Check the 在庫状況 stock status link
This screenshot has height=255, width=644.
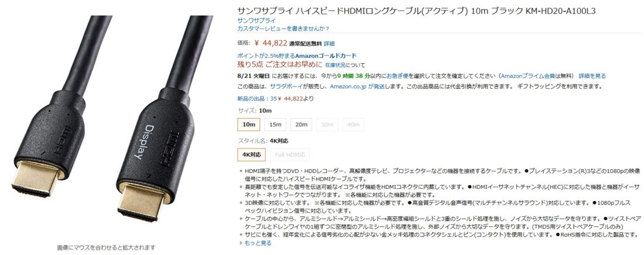click(335, 65)
